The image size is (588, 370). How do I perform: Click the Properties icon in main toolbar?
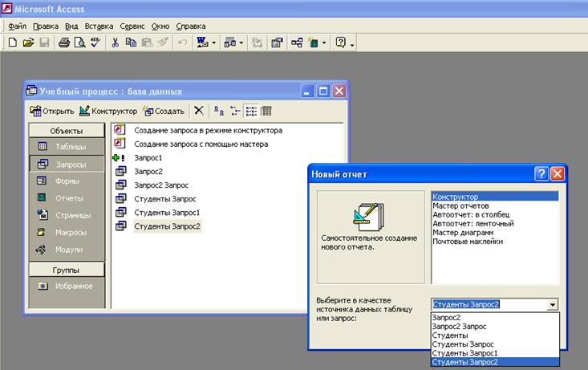pyautogui.click(x=277, y=43)
